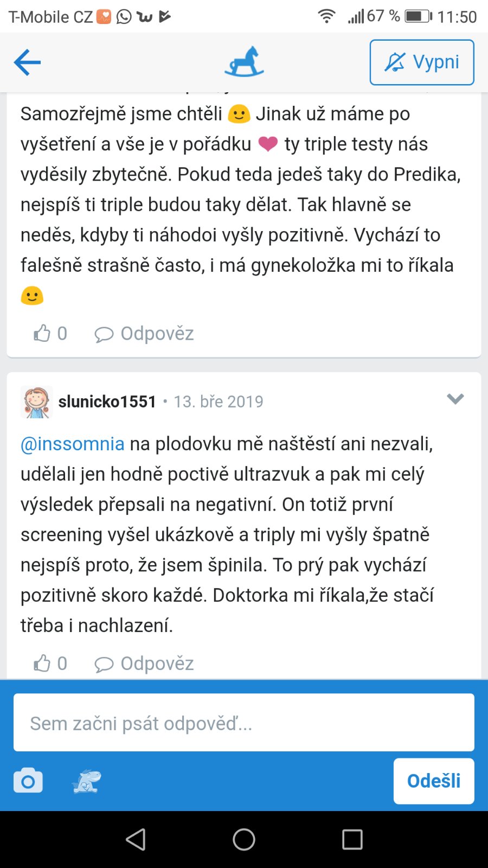
Task: Open slunicko1551 user profile name
Action: tap(107, 401)
